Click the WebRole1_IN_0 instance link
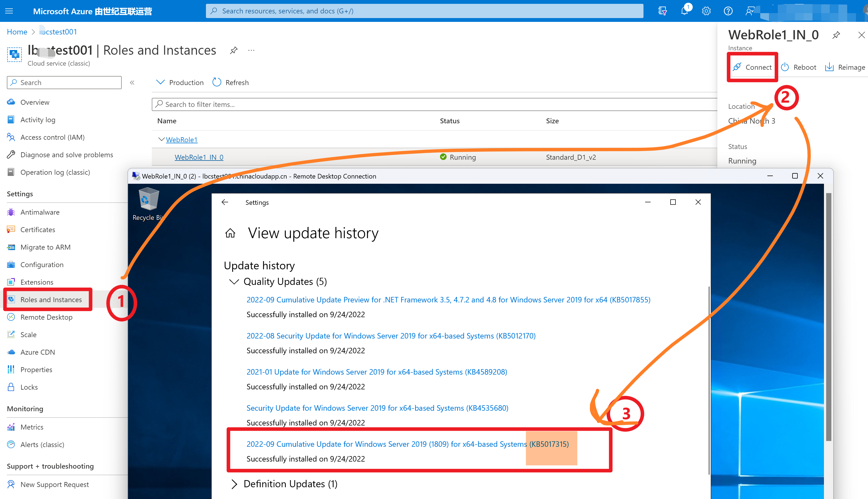 coord(199,157)
